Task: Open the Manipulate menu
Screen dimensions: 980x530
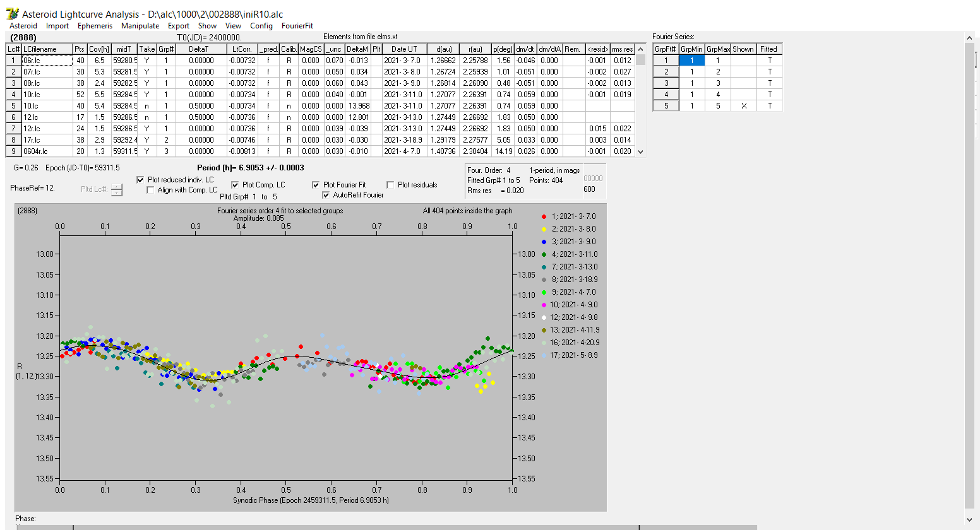Action: [x=140, y=26]
